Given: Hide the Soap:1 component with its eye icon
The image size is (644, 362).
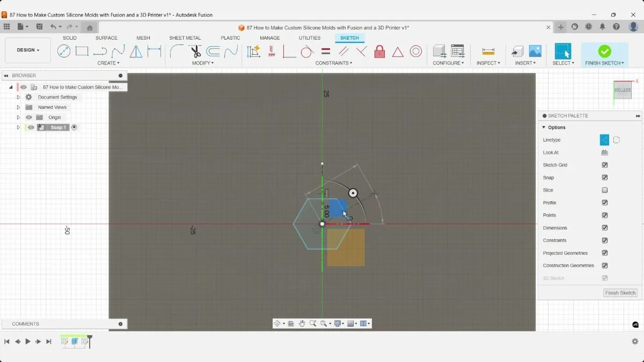Looking at the screenshot, I should [31, 128].
